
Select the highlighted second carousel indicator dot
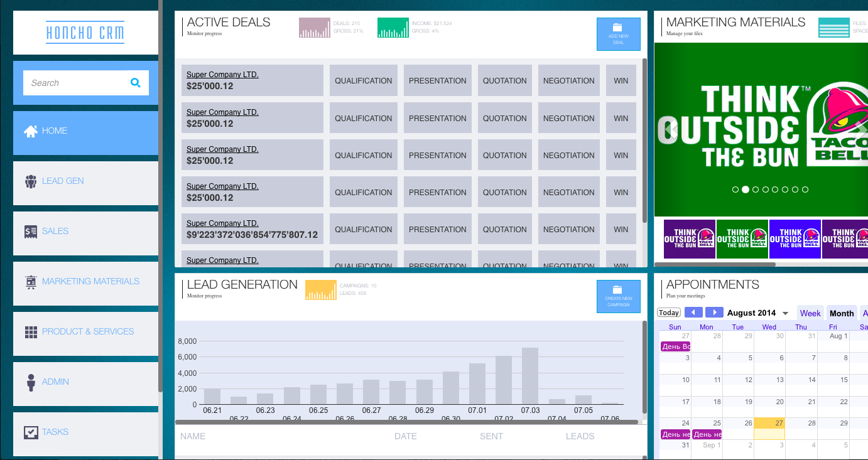coord(746,190)
